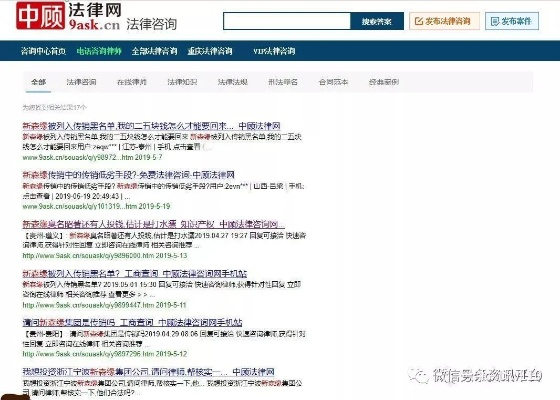Open 电话咨询律师 in navigation bar
This screenshot has height=400, width=560.
click(99, 51)
